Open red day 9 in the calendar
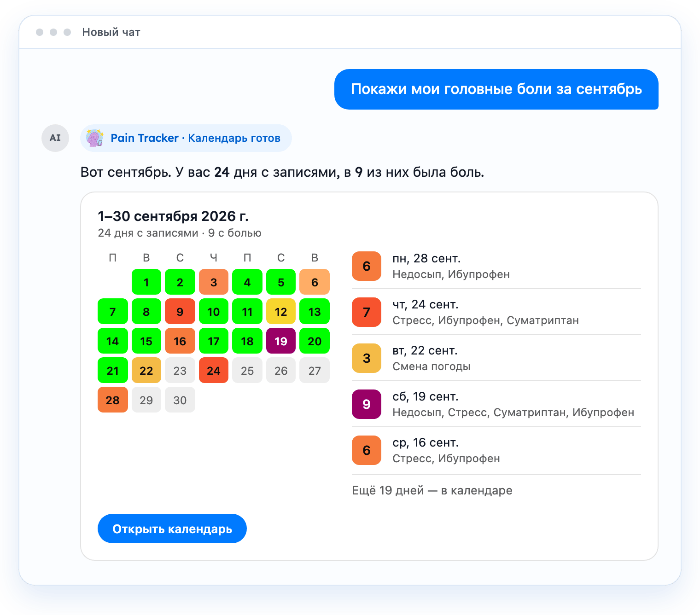This screenshot has width=700, height=616. (180, 311)
